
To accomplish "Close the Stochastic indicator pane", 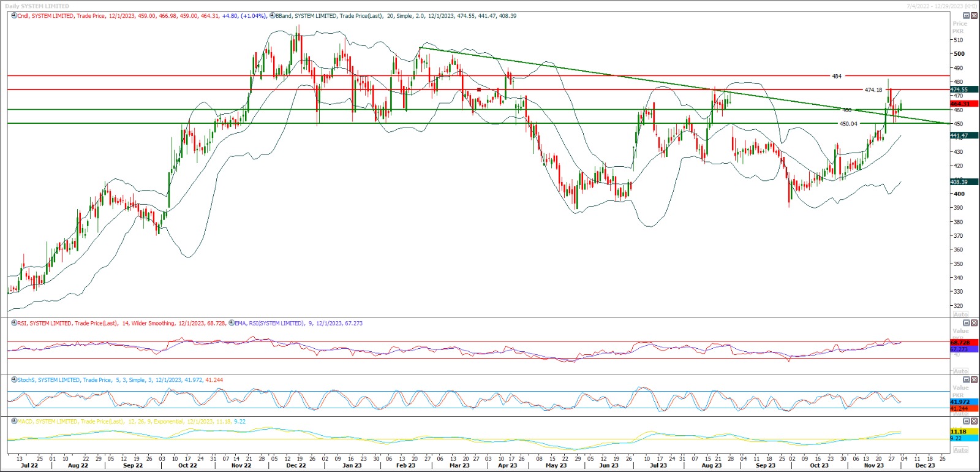I will coord(974,380).
